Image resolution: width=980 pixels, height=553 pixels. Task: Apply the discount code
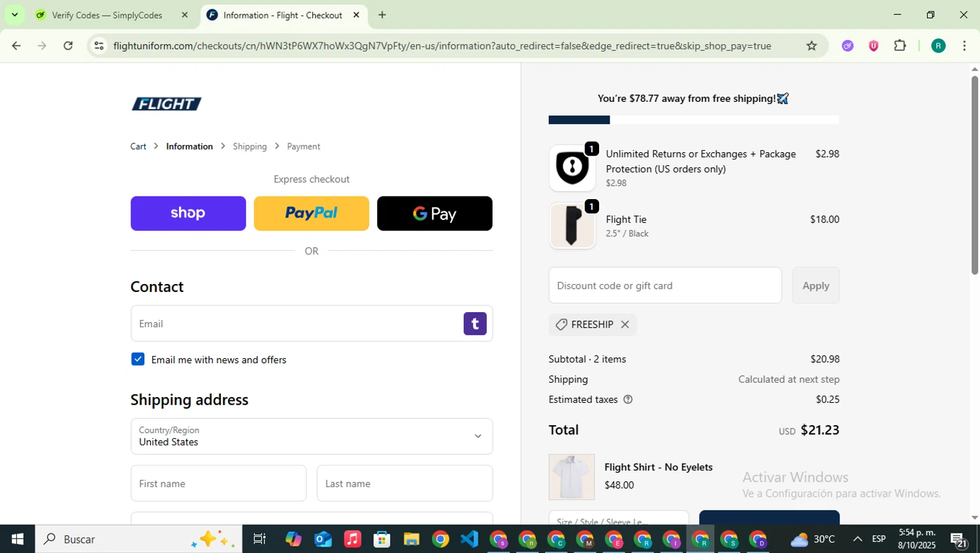click(x=816, y=285)
